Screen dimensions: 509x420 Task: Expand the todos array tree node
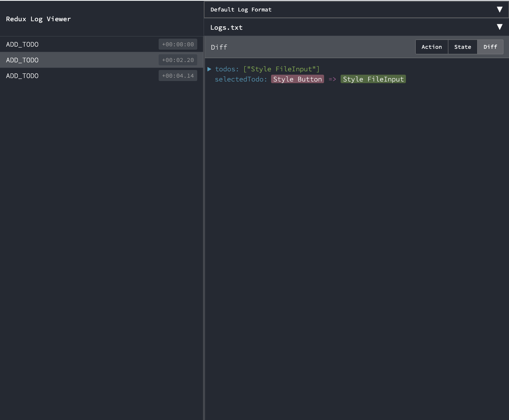coord(210,69)
